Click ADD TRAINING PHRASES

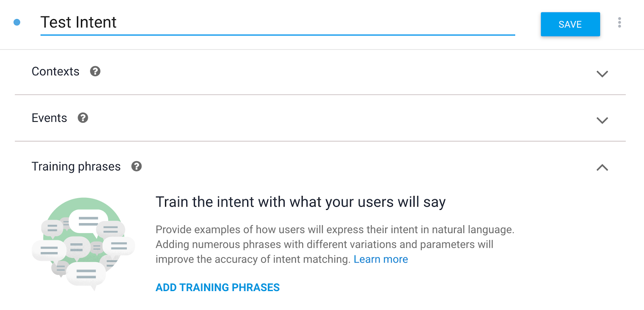click(x=217, y=287)
